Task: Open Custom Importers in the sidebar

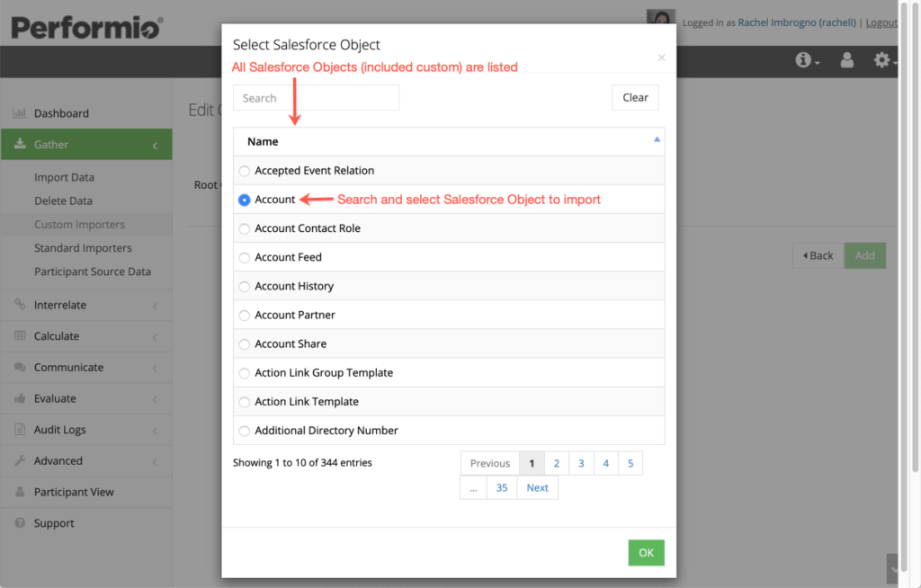Action: tap(79, 224)
